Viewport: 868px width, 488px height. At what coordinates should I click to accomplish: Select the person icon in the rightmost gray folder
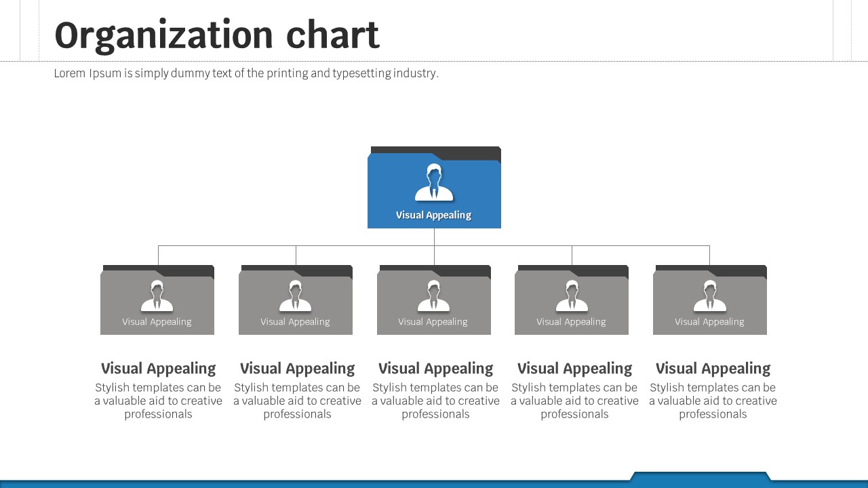coord(710,296)
